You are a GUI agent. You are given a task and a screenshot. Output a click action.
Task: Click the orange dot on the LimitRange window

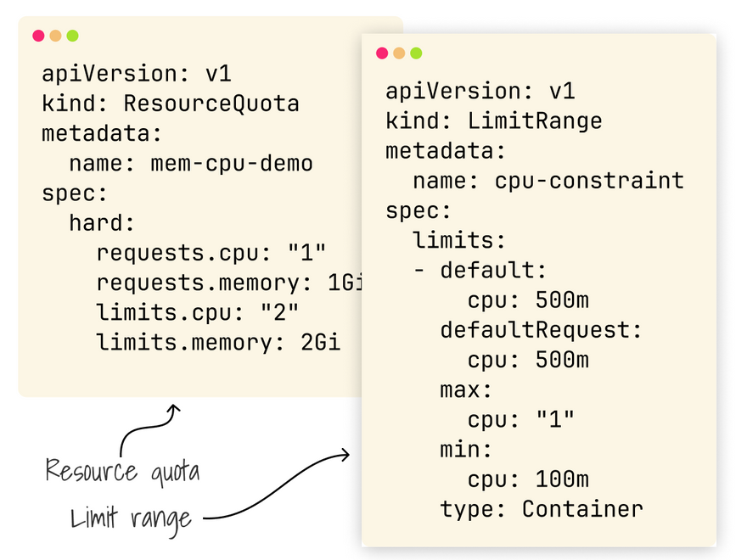pos(399,53)
